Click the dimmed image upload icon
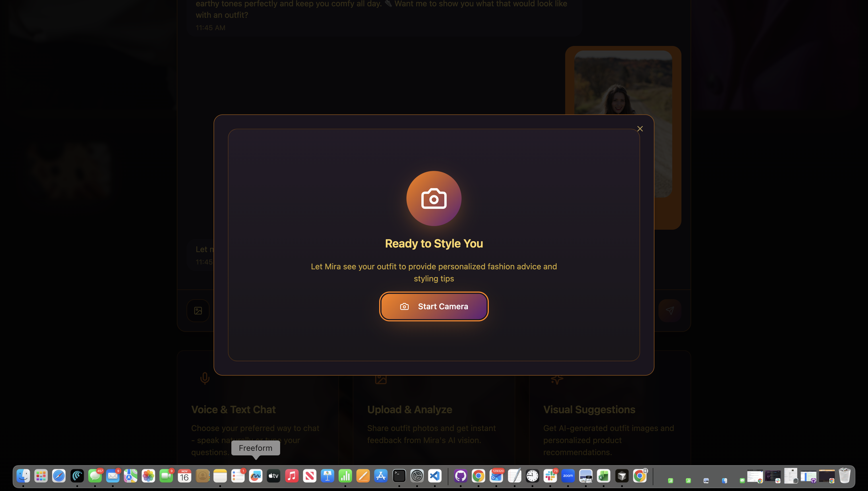868x491 pixels. tap(198, 310)
